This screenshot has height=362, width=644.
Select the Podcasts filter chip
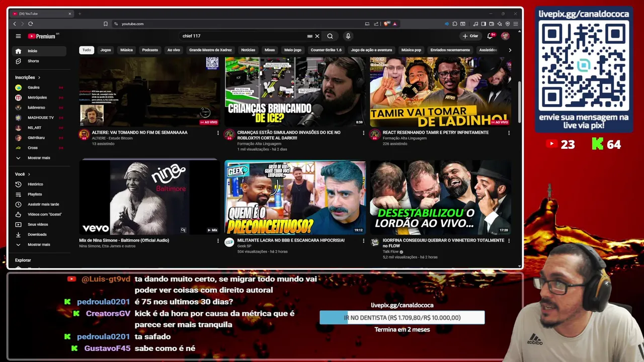click(150, 50)
